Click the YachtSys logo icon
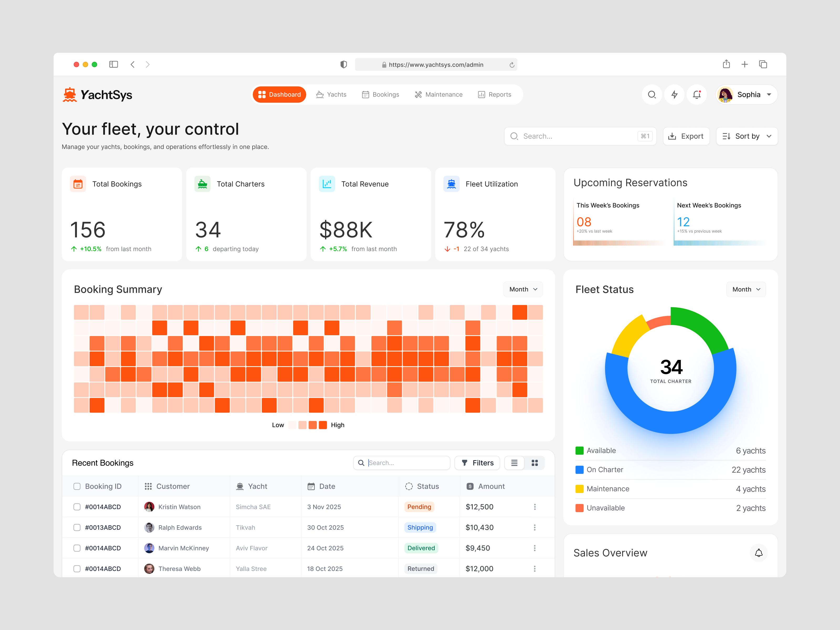This screenshot has height=630, width=840. (x=70, y=94)
